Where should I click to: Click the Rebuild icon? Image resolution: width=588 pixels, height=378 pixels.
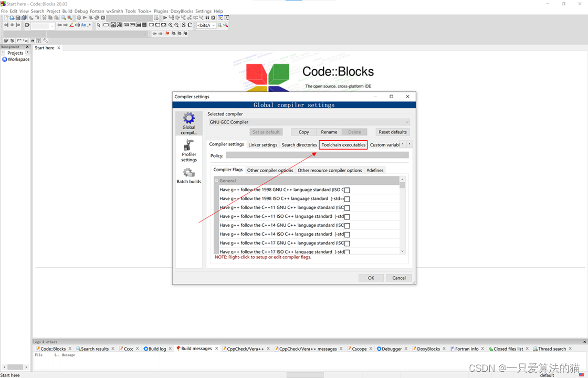pyautogui.click(x=97, y=18)
